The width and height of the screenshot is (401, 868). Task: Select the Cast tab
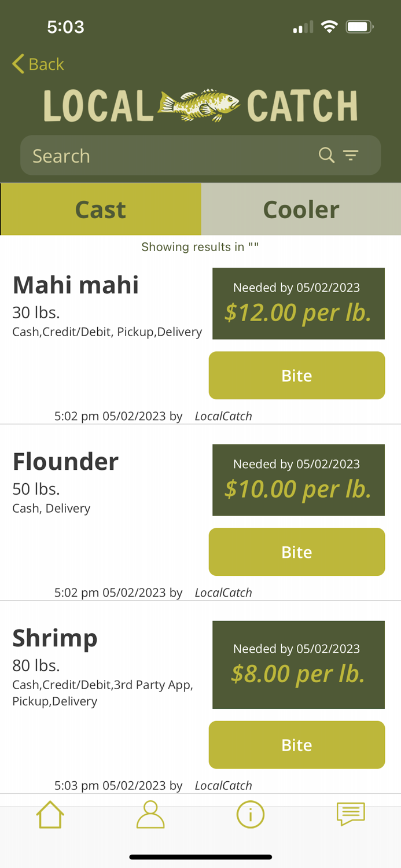click(x=100, y=209)
